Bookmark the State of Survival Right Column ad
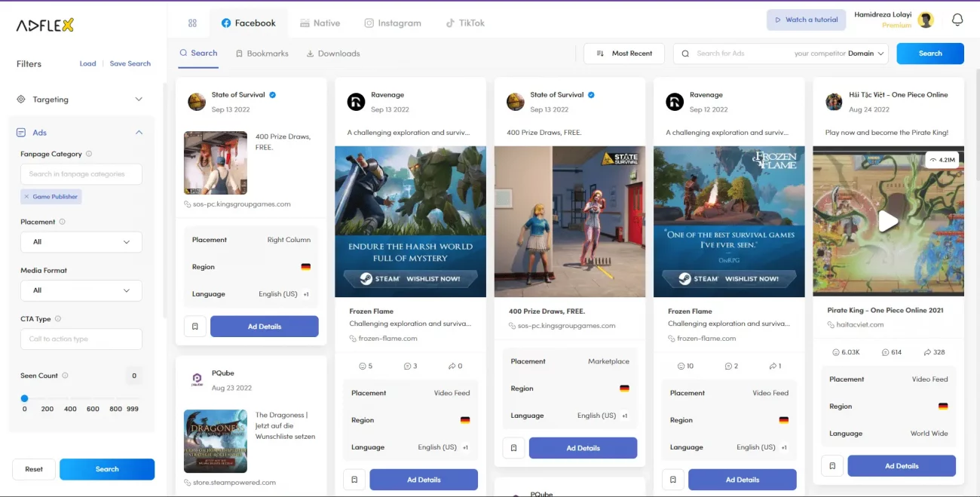980x497 pixels. click(x=195, y=327)
